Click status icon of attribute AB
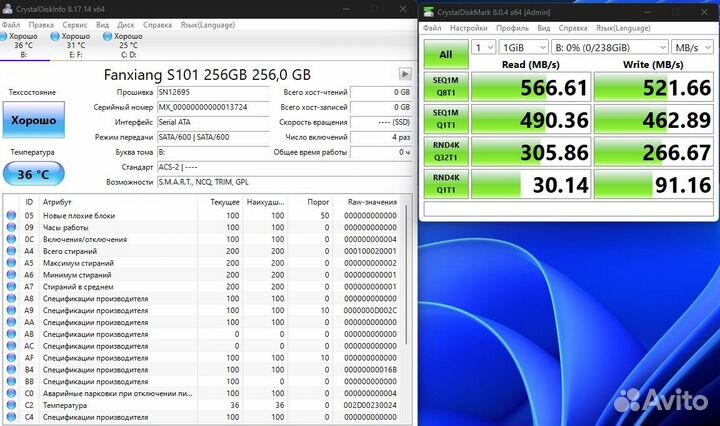Image resolution: width=720 pixels, height=426 pixels. 11,334
